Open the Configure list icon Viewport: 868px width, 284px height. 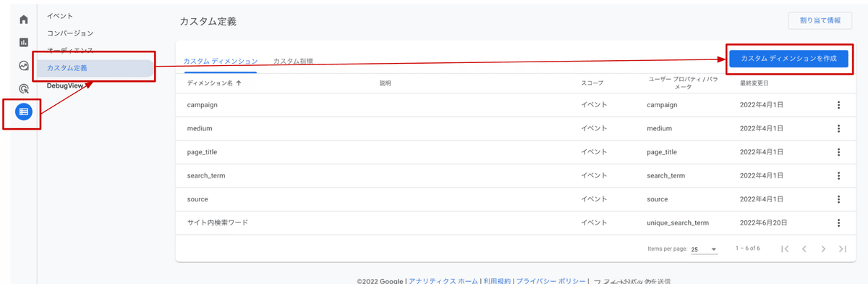pos(24,112)
